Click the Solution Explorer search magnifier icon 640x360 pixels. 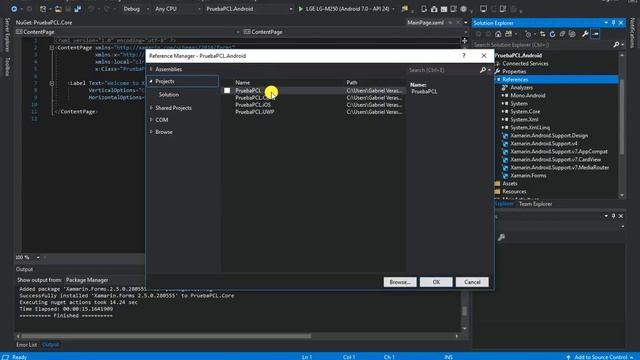pyautogui.click(x=616, y=44)
